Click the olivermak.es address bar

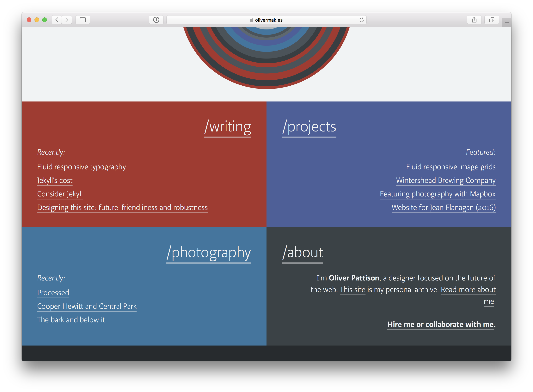266,20
